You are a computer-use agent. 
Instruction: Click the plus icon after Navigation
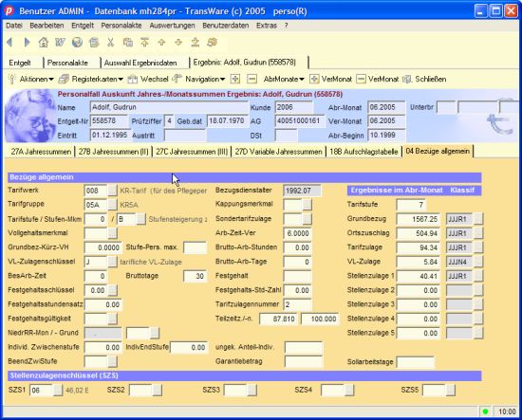[235, 79]
